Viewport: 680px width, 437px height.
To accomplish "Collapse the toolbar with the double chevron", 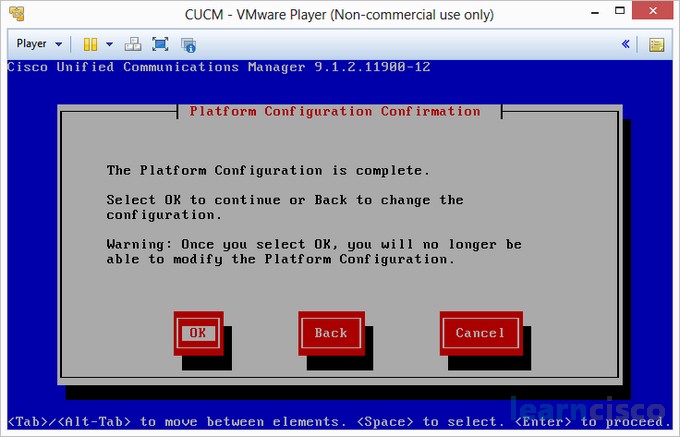I will pyautogui.click(x=626, y=44).
